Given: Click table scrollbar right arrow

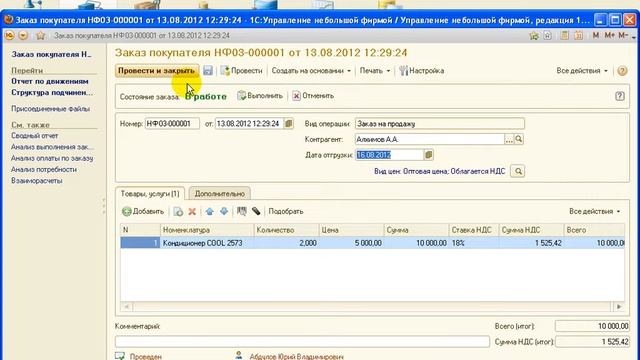Looking at the screenshot, I should [x=618, y=307].
